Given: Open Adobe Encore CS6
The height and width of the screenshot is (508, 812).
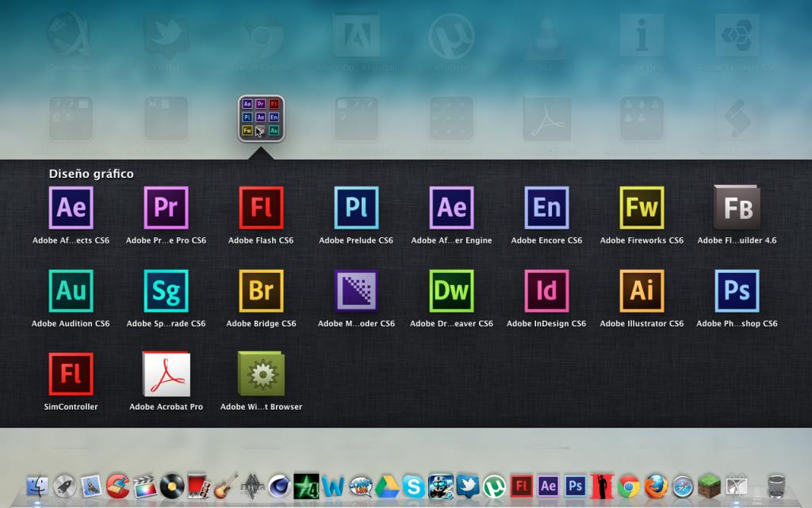Looking at the screenshot, I should [x=546, y=207].
